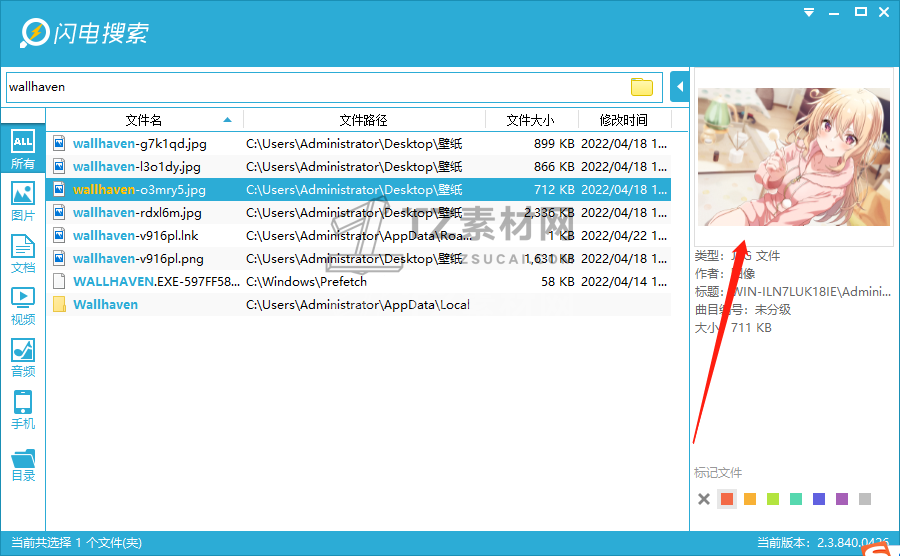Viewport: 900px width, 556px height.
Task: Click the 当前版本 version text
Action: [x=823, y=542]
